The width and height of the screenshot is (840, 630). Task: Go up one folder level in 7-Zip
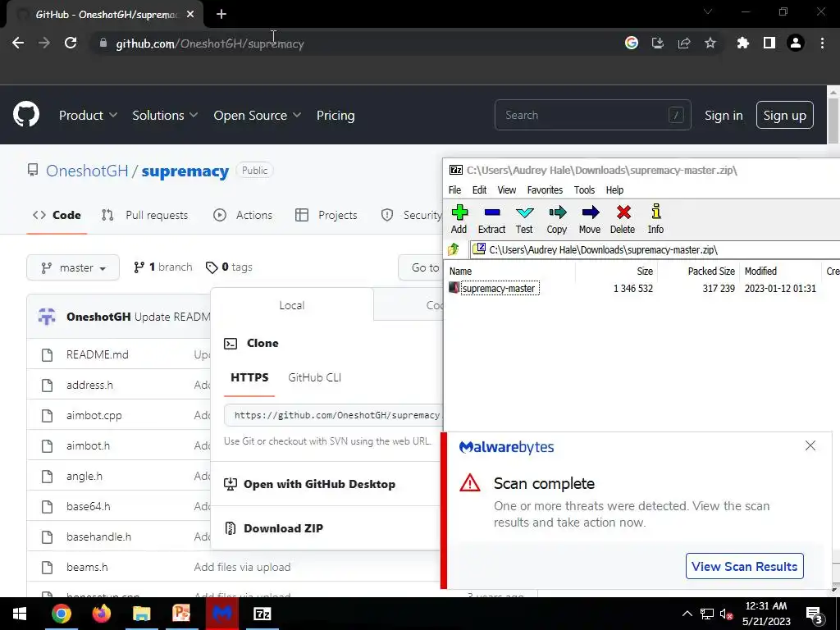pyautogui.click(x=454, y=249)
